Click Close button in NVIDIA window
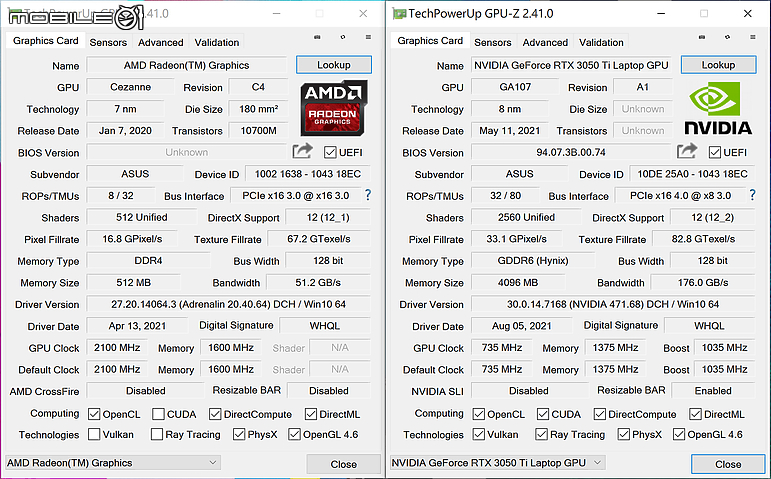 tap(728, 464)
